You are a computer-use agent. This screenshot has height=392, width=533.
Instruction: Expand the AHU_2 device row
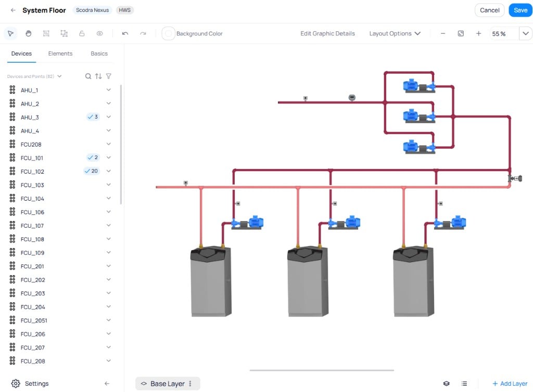108,103
